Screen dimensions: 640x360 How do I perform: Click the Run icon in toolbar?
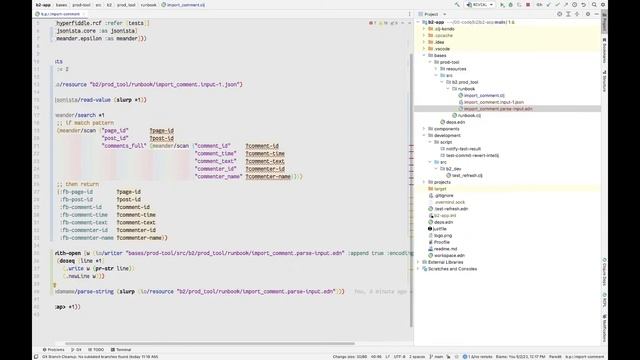502,5
